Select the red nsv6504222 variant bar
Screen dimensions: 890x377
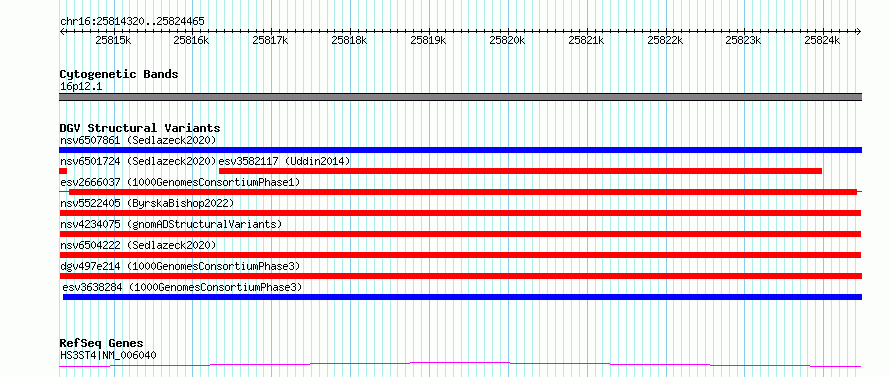pyautogui.click(x=460, y=255)
